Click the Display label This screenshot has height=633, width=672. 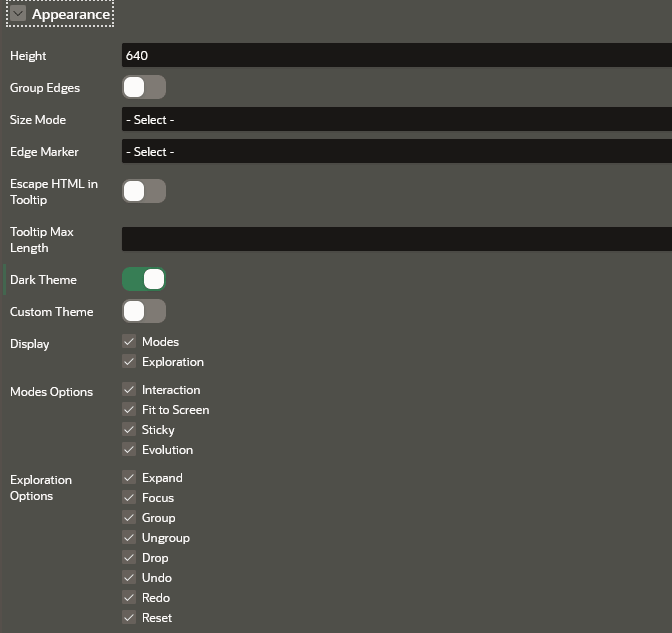[x=30, y=344]
